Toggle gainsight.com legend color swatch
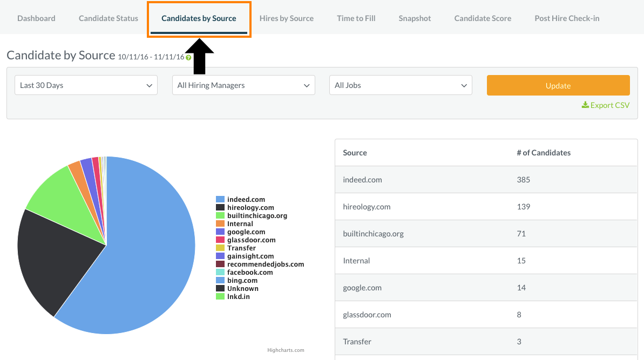Image resolution: width=644 pixels, height=360 pixels. tap(220, 256)
